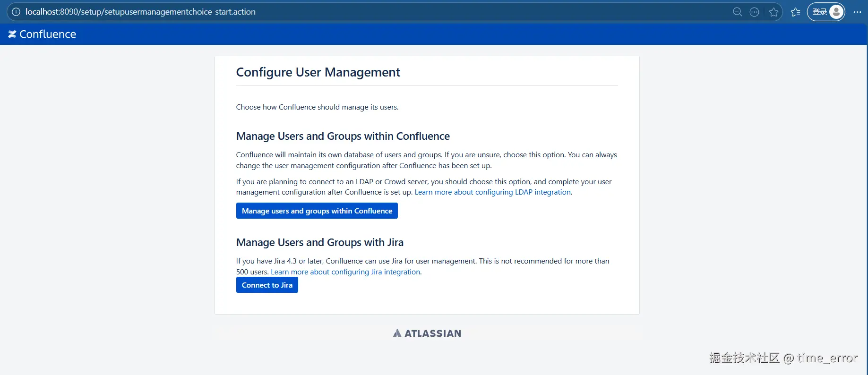Open the Learn more about configuring LDAP integration link
868x375 pixels.
point(492,192)
